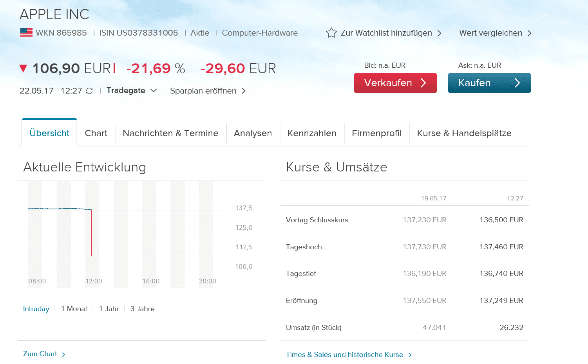Click chevron after Zur Watchlist hinzufügen
Screen dimensions: 588x364
point(439,33)
